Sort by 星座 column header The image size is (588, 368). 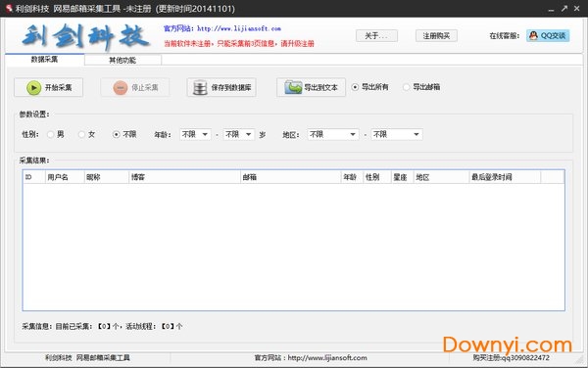(x=402, y=177)
